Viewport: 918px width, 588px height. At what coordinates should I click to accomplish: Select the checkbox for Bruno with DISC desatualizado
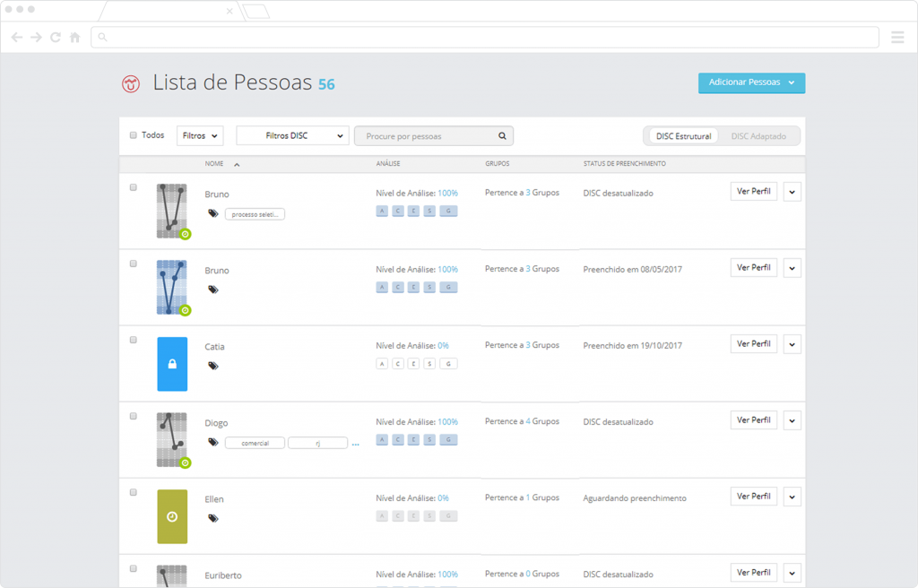(x=134, y=187)
